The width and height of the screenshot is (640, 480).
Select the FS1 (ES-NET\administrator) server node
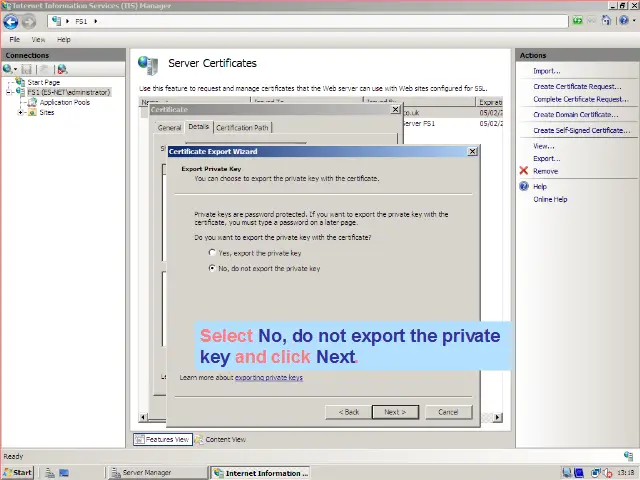click(x=69, y=92)
